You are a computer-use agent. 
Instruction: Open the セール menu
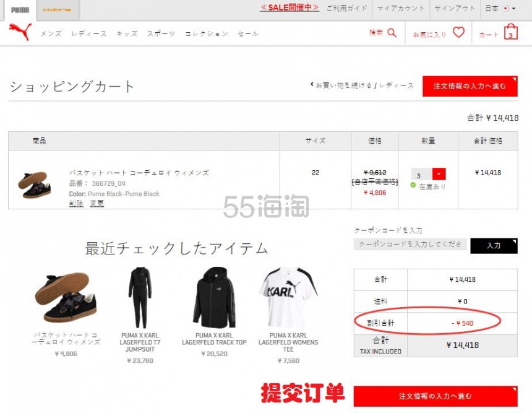(x=248, y=33)
